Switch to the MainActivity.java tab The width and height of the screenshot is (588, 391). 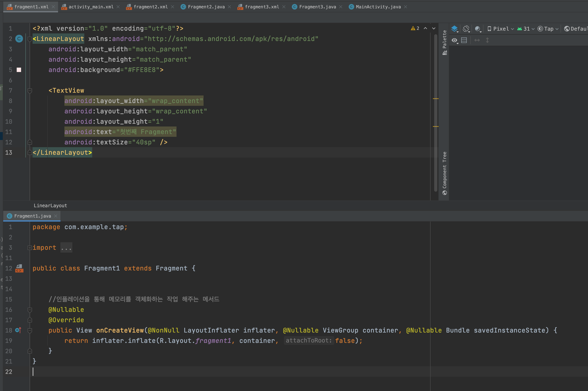point(378,7)
